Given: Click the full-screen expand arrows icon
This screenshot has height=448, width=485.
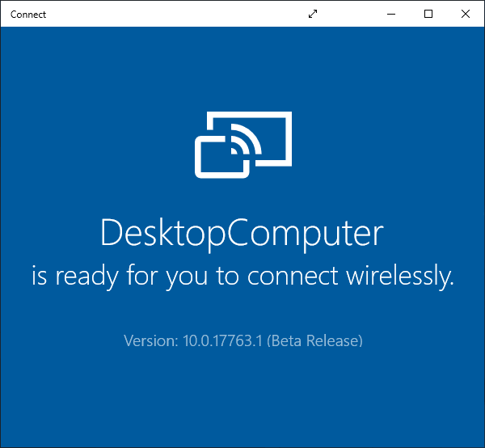Looking at the screenshot, I should click(313, 14).
